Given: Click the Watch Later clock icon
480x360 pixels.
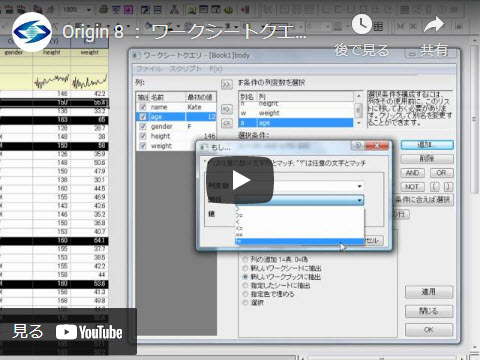Looking at the screenshot, I should coord(362,24).
